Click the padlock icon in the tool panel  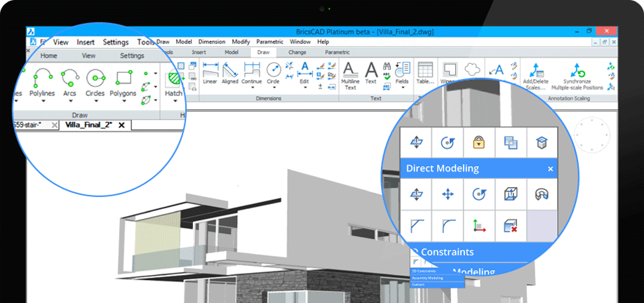[479, 142]
